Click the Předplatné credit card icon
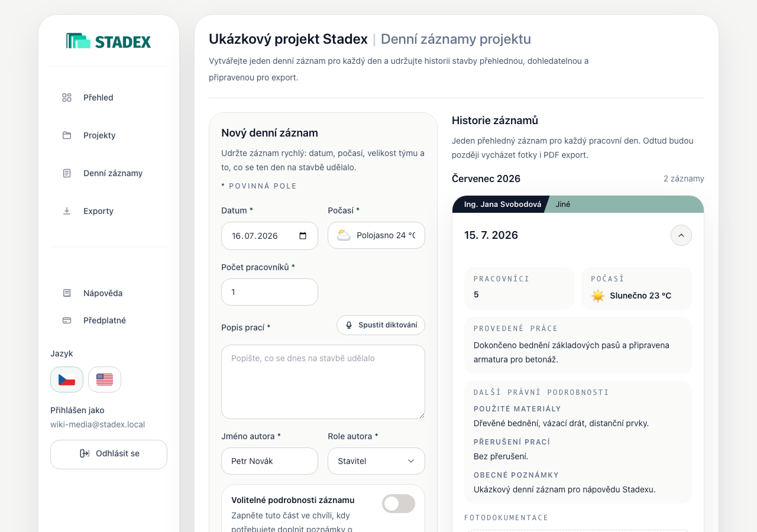757x532 pixels. (67, 320)
